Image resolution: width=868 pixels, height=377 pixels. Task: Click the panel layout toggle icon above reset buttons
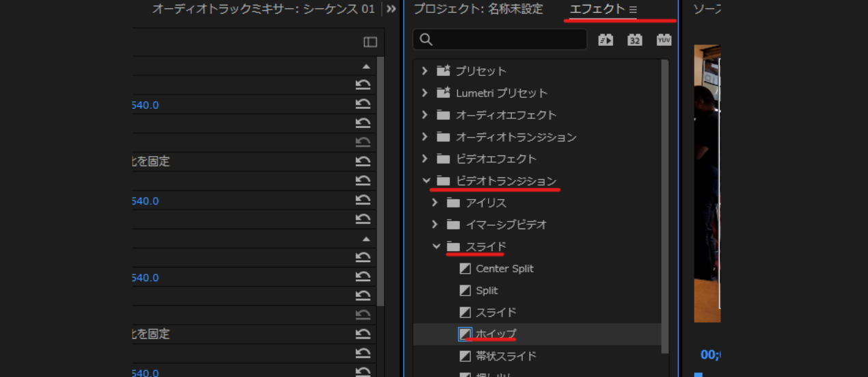pos(370,42)
